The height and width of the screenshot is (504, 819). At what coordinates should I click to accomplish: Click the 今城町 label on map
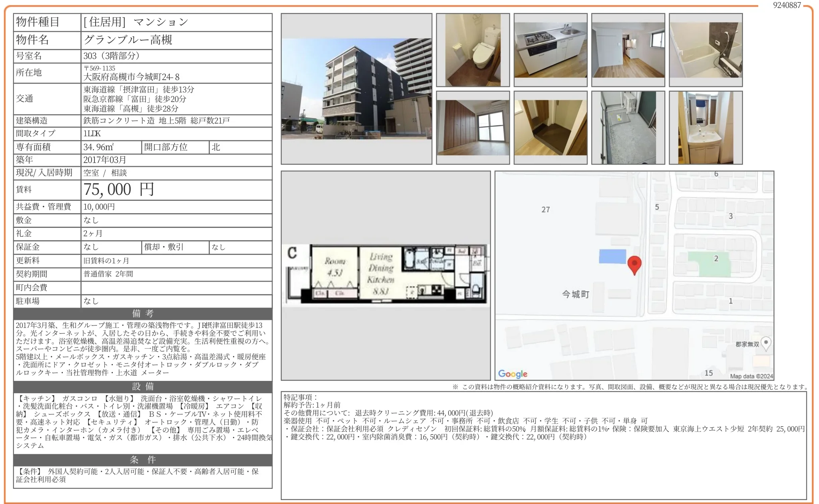pos(575,294)
